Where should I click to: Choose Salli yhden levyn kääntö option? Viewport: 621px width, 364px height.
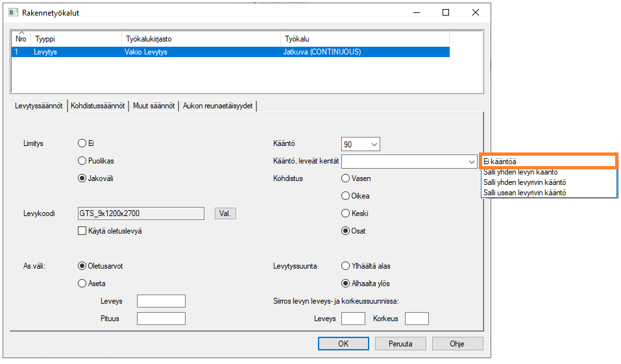549,173
